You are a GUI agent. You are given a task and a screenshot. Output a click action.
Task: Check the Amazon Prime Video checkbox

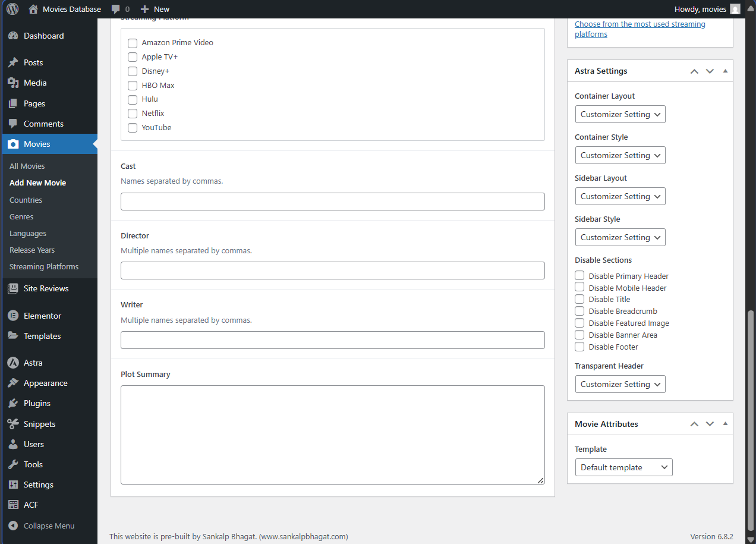(133, 43)
